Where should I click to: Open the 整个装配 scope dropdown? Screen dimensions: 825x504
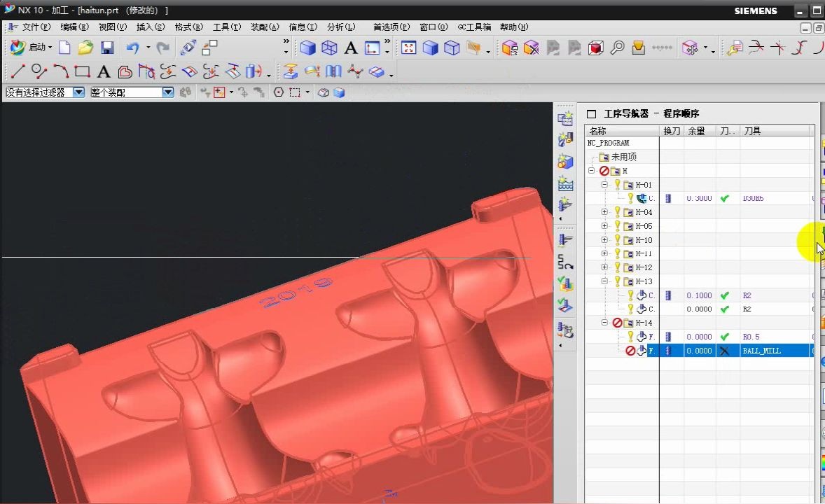[x=167, y=92]
